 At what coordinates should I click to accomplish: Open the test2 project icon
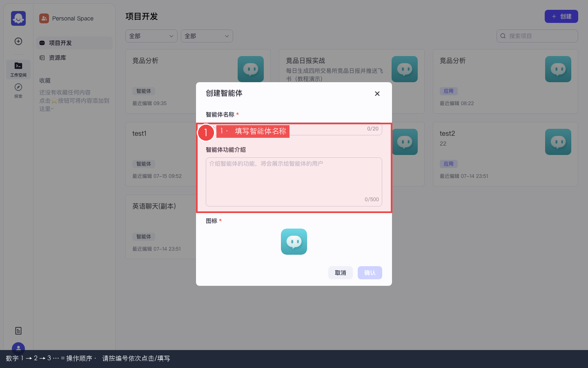(x=558, y=142)
